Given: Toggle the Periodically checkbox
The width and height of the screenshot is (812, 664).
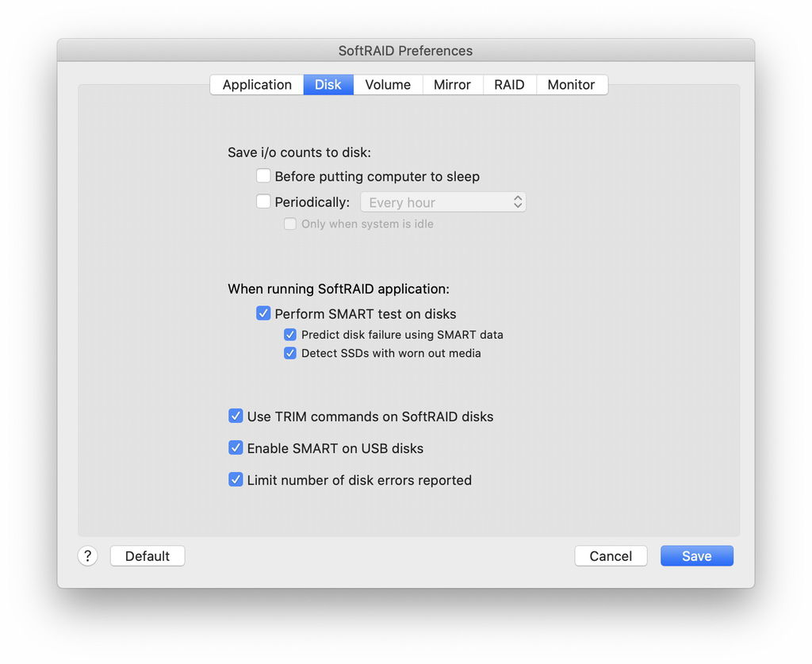Looking at the screenshot, I should [263, 201].
